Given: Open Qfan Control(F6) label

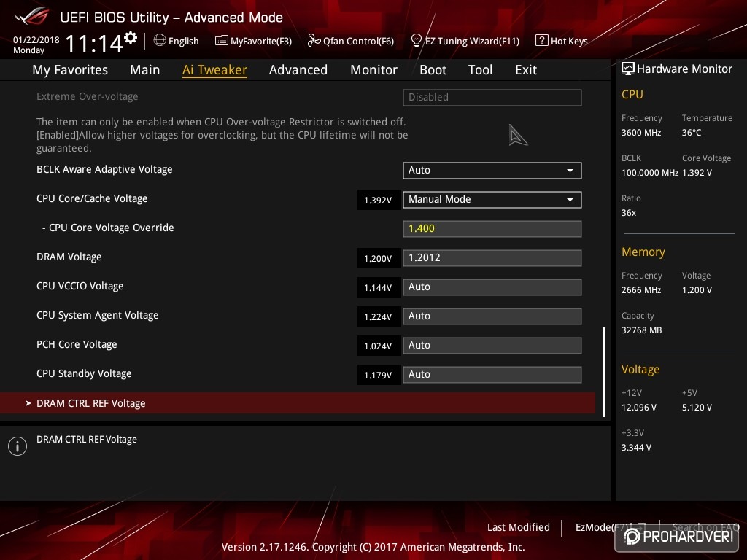Looking at the screenshot, I should click(358, 41).
